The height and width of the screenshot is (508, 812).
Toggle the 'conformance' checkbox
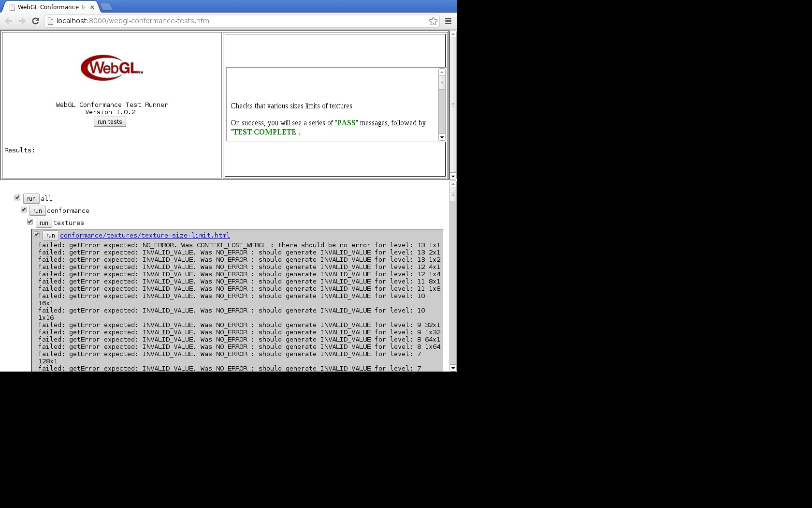(24, 210)
